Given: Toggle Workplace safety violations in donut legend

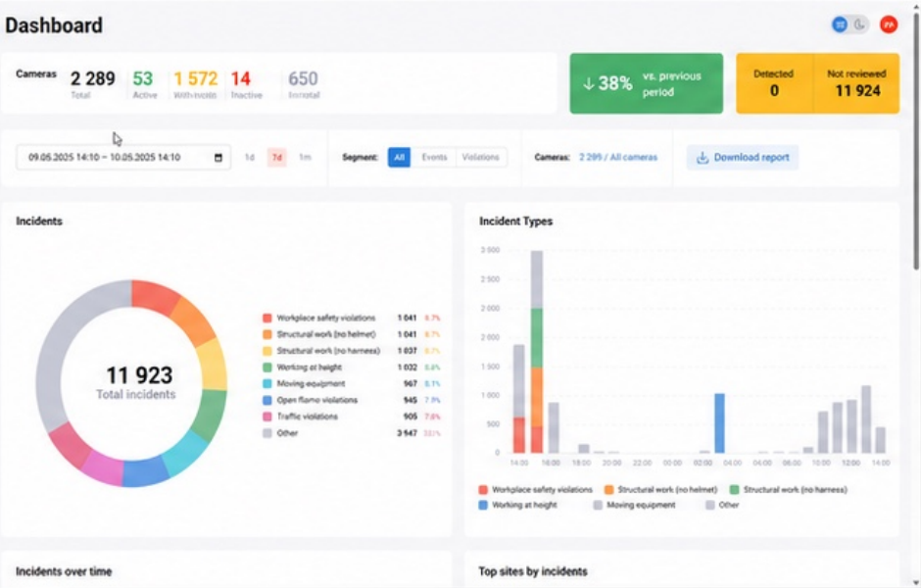Looking at the screenshot, I should 319,318.
